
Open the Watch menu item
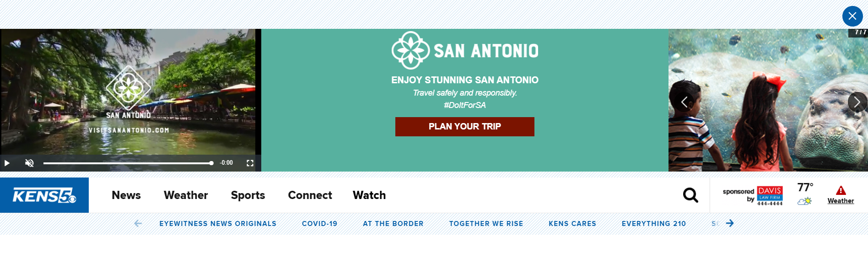tap(369, 195)
